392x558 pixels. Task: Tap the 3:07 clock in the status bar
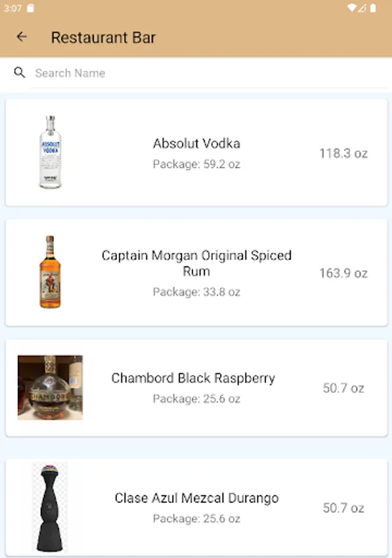coord(12,9)
